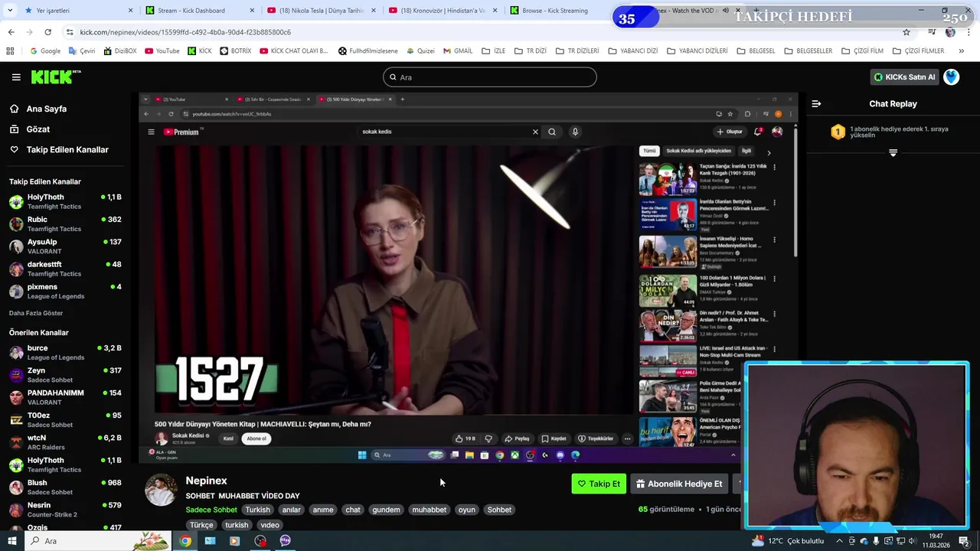This screenshot has width=980, height=551.
Task: Open the TR DİZİ bookmarks folder
Action: 531,51
